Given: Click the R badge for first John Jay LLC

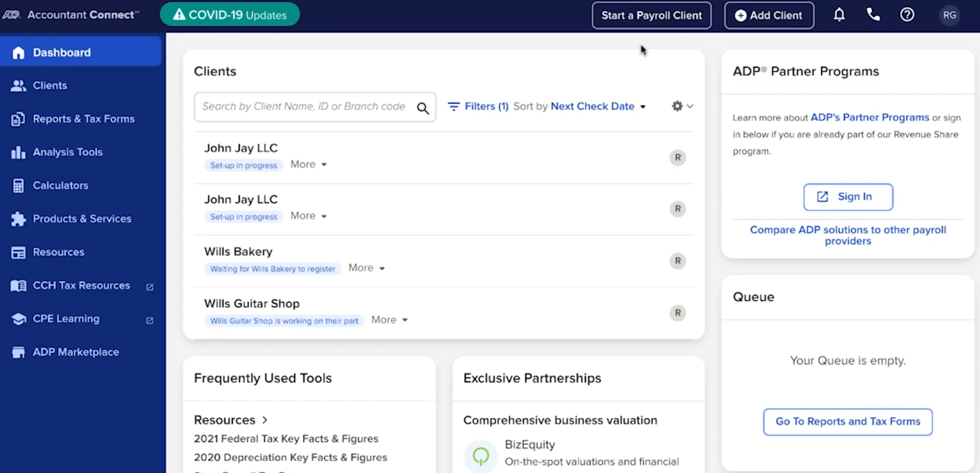Looking at the screenshot, I should [677, 157].
